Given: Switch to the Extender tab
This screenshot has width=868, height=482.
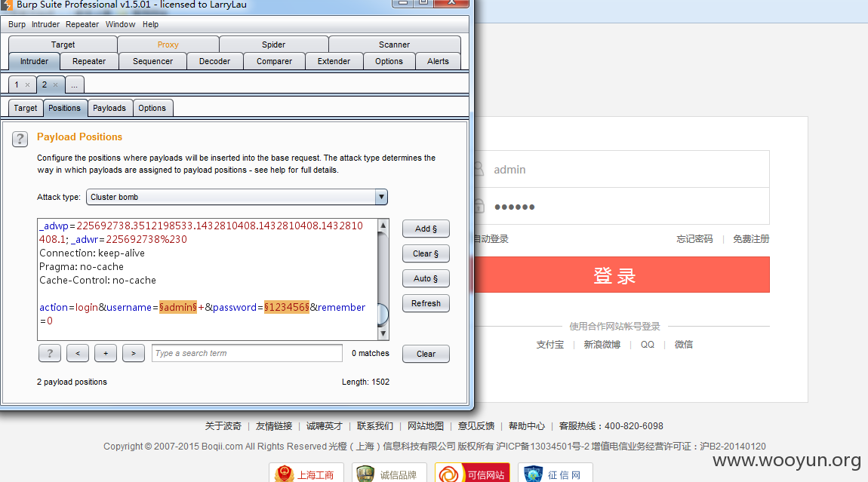Looking at the screenshot, I should [x=334, y=61].
